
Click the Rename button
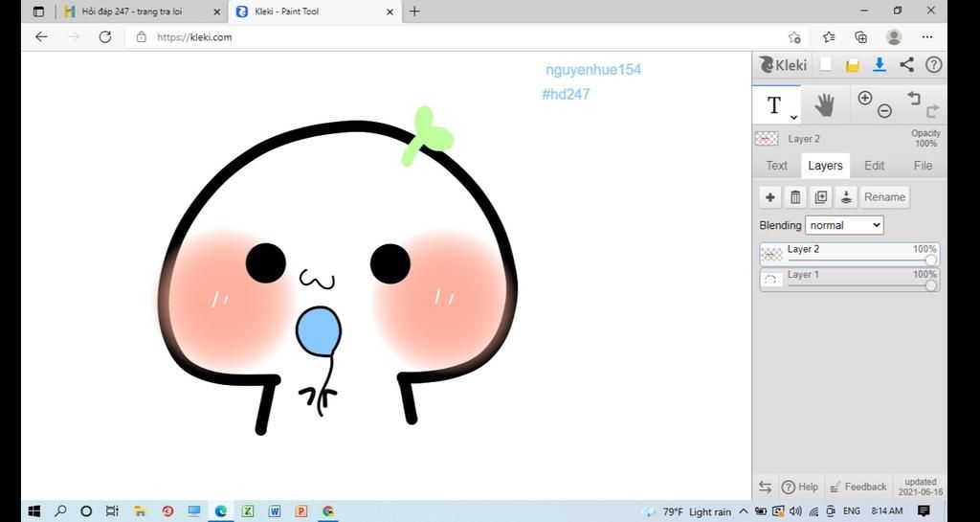tap(884, 197)
